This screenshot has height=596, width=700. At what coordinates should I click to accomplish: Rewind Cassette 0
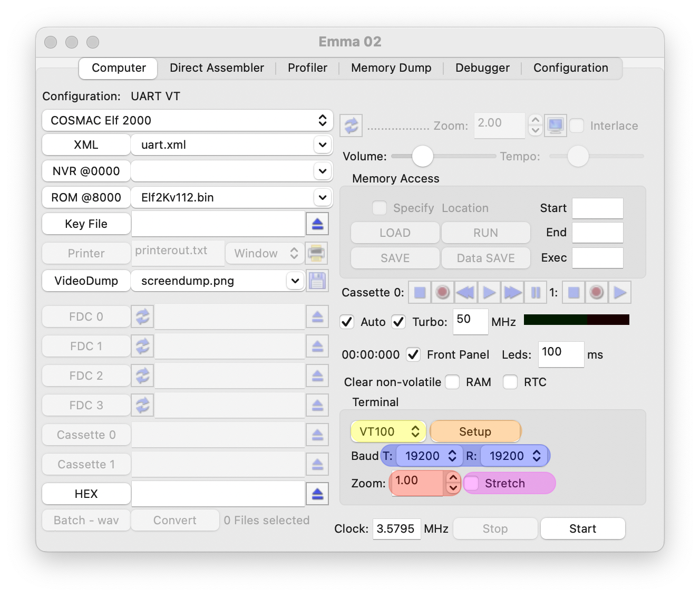coord(465,292)
